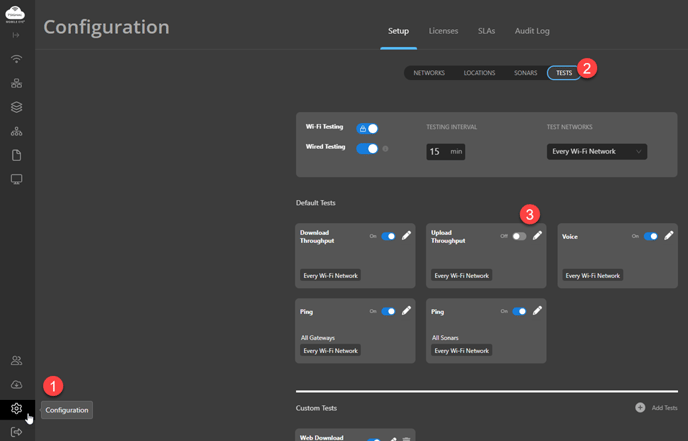Expand the sidebar with the arrow icon
Screen dimensions: 688x441
16,35
